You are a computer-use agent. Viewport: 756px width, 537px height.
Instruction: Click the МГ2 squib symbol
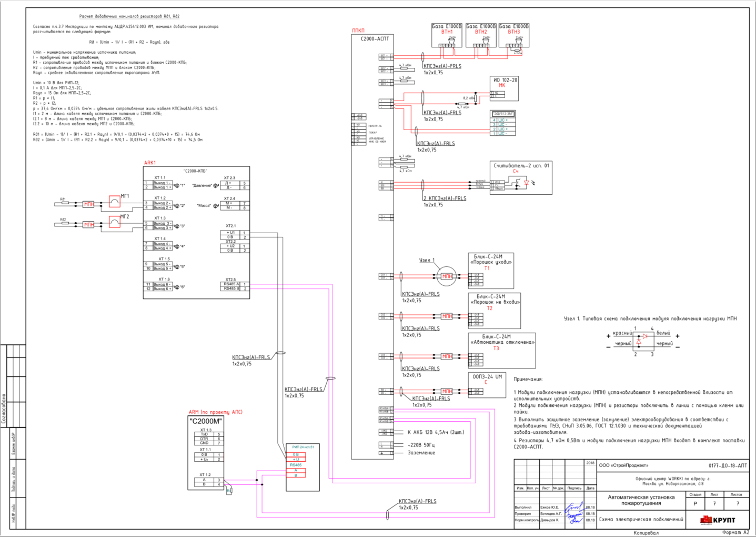[x=114, y=222]
